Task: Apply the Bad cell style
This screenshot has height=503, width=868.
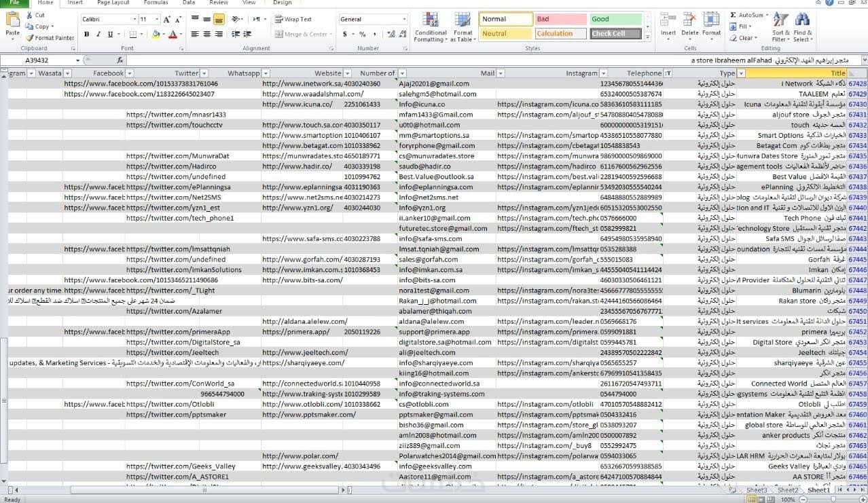Action: tap(560, 19)
